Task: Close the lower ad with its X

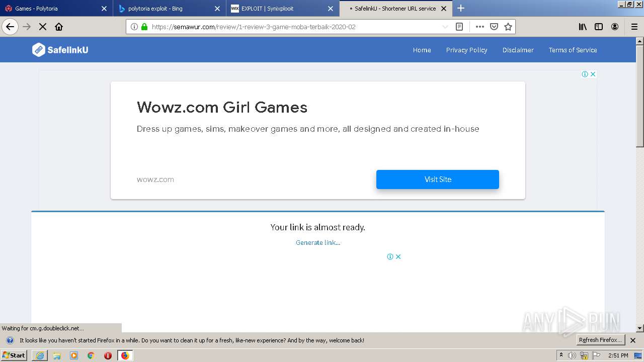Action: (x=398, y=256)
